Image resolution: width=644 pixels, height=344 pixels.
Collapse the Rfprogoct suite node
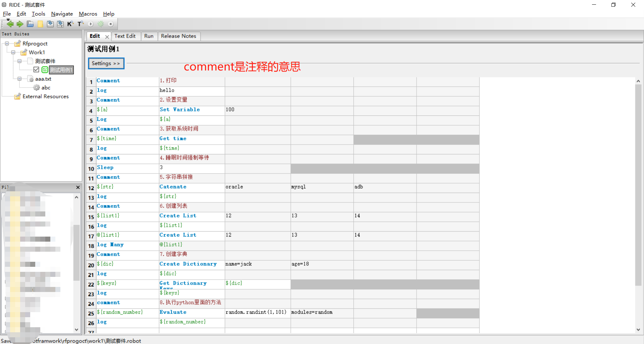7,44
